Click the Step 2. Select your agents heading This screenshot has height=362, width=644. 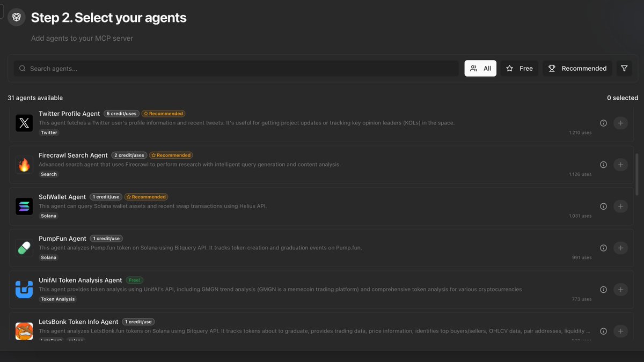point(109,18)
